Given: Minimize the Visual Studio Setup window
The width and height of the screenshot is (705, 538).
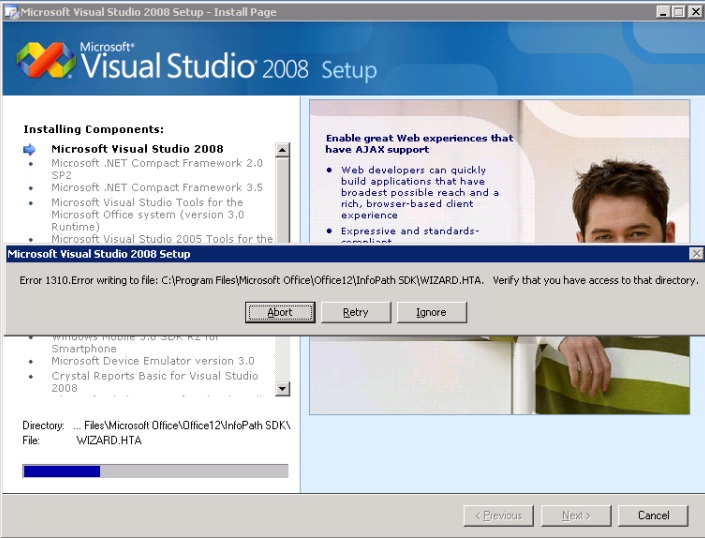Looking at the screenshot, I should (663, 12).
